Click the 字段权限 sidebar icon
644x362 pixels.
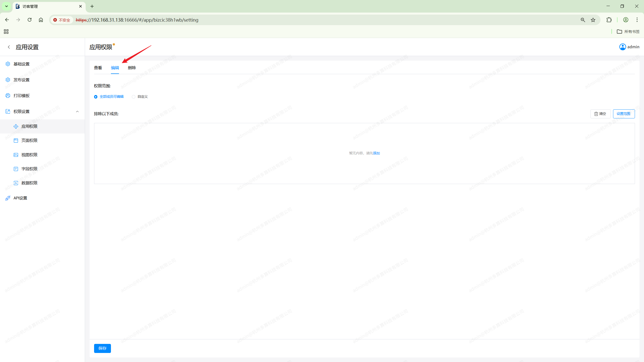coord(16,169)
